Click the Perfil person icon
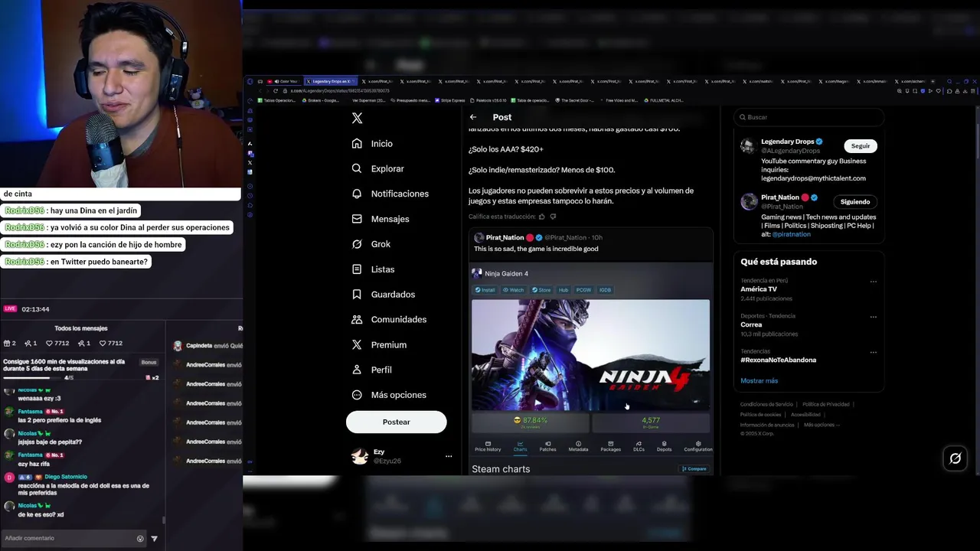Viewport: 980px width, 551px height. click(x=357, y=370)
